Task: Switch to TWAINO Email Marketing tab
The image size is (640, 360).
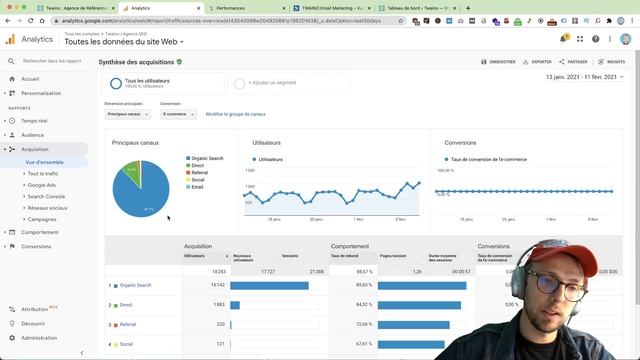Action: tap(332, 8)
